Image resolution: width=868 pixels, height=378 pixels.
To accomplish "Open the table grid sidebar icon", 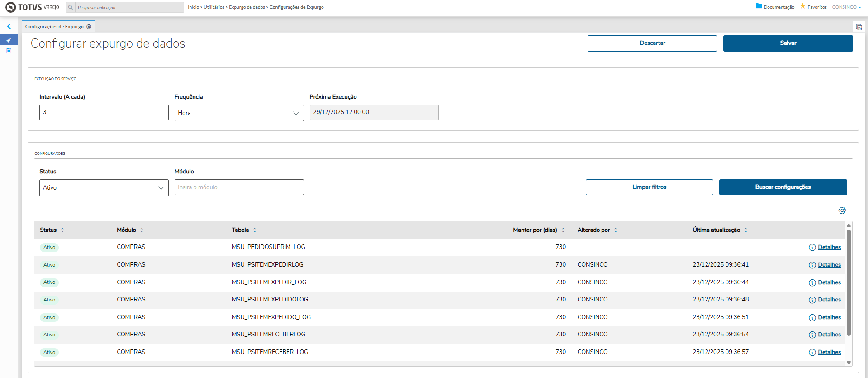I will (9, 51).
